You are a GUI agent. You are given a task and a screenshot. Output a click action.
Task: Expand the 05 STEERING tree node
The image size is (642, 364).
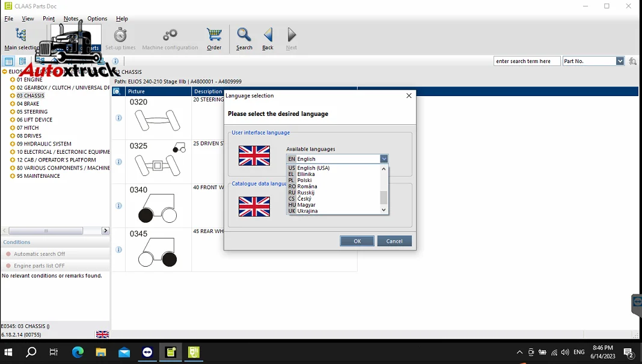click(12, 112)
